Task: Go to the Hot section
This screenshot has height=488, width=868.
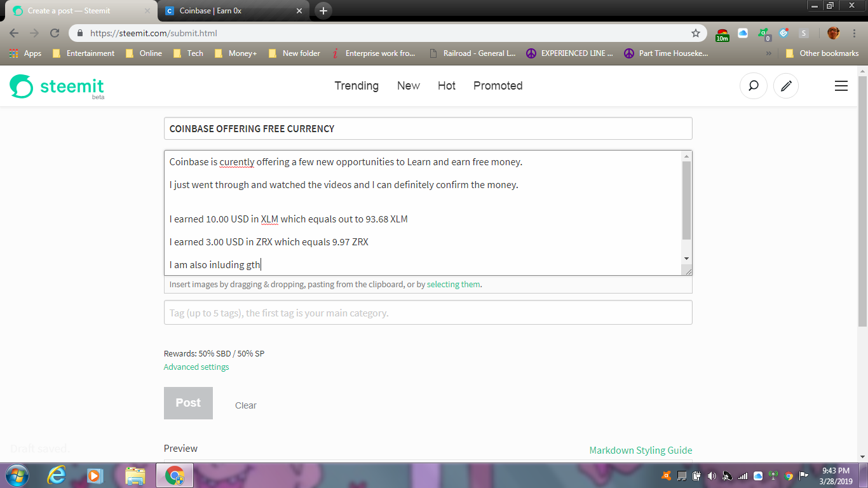Action: coord(447,86)
